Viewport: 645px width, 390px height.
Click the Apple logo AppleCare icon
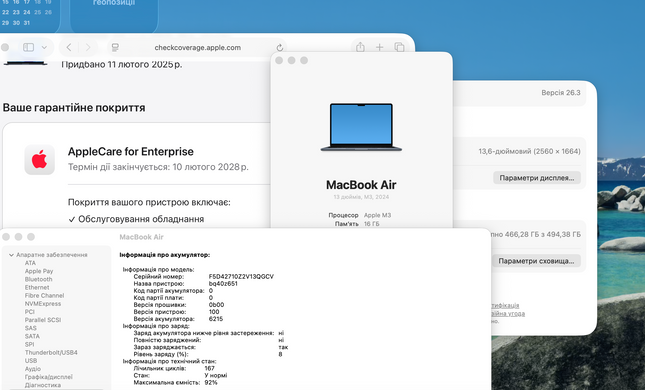coord(39,160)
